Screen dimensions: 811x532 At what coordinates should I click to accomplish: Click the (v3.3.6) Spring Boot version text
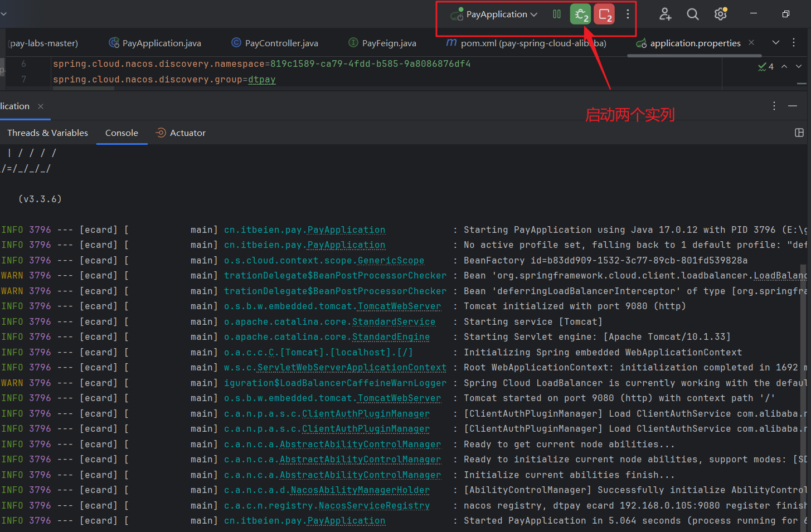40,199
